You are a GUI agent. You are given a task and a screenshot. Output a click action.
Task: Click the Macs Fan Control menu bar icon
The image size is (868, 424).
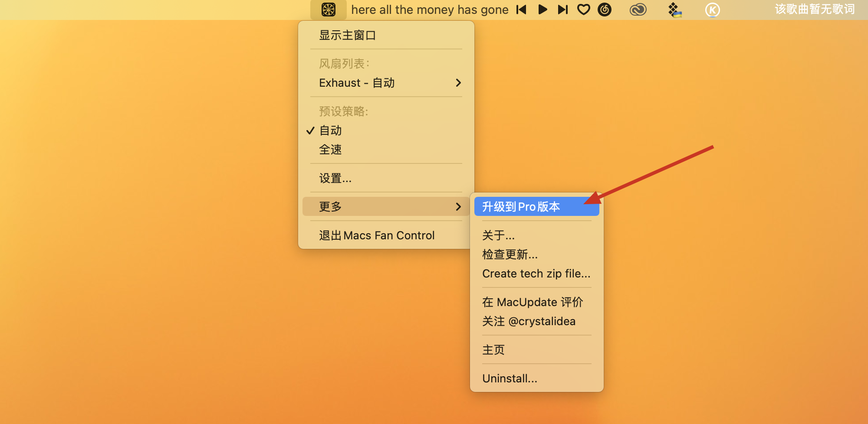329,10
